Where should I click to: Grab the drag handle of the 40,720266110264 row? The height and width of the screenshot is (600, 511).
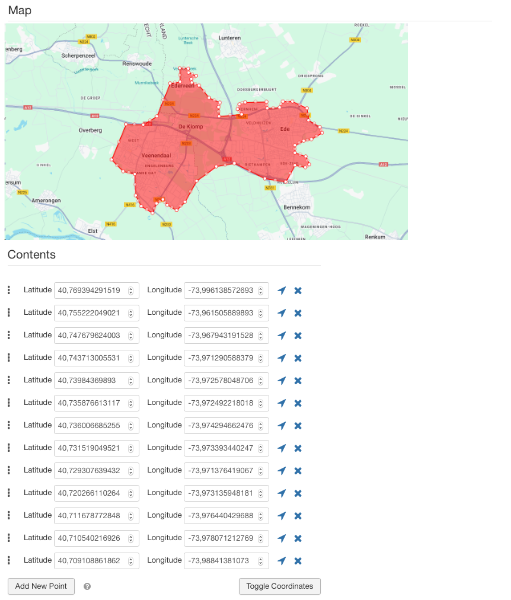9,493
